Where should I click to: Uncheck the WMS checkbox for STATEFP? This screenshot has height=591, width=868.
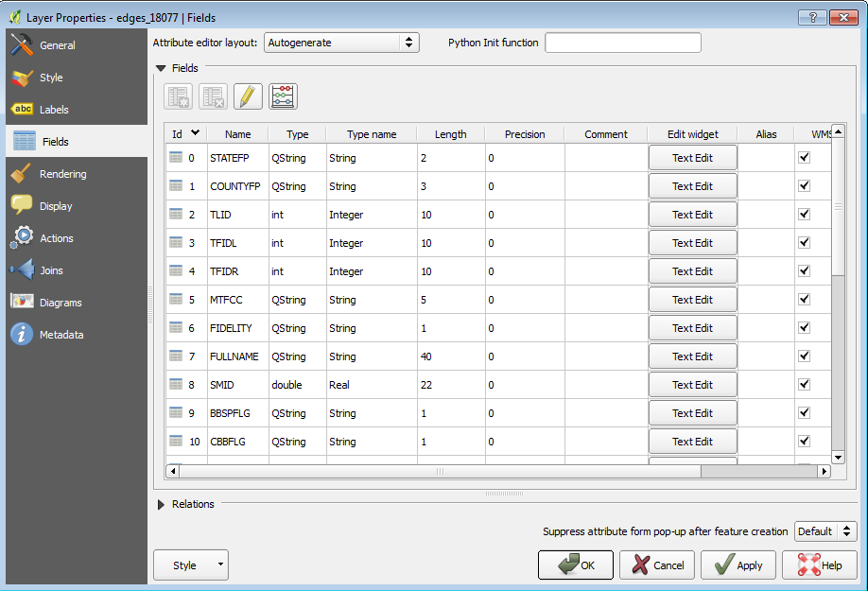(x=805, y=158)
